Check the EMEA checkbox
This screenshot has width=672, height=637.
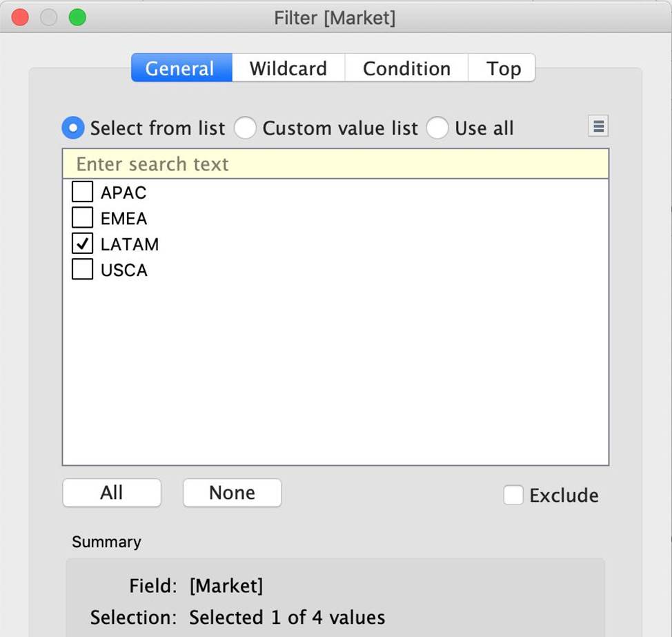click(82, 218)
